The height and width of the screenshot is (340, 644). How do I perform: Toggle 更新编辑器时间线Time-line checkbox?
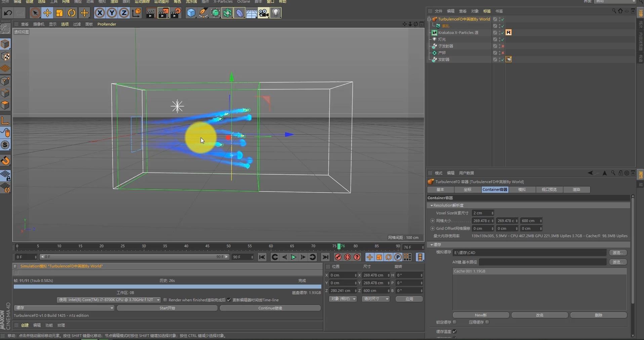coord(229,300)
